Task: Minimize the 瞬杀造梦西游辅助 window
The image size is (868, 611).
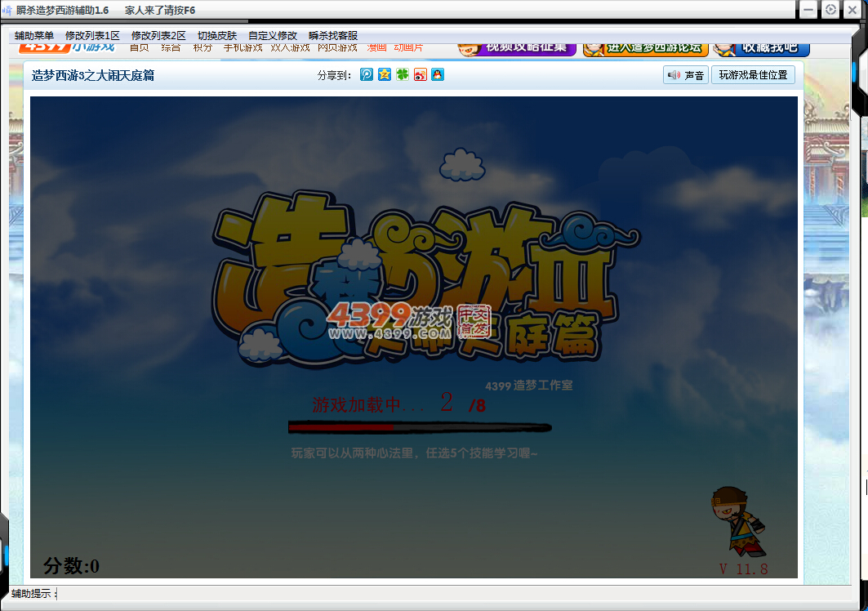Action: pos(808,10)
